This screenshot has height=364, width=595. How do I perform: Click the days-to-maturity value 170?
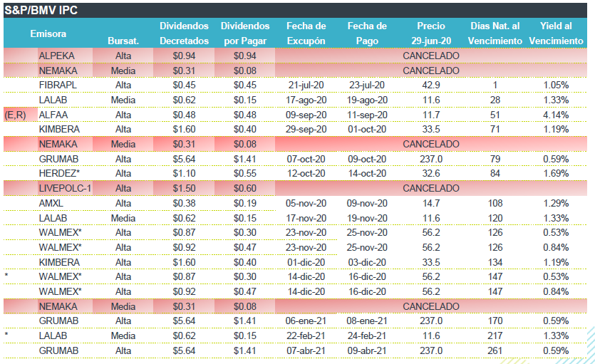coord(495,321)
